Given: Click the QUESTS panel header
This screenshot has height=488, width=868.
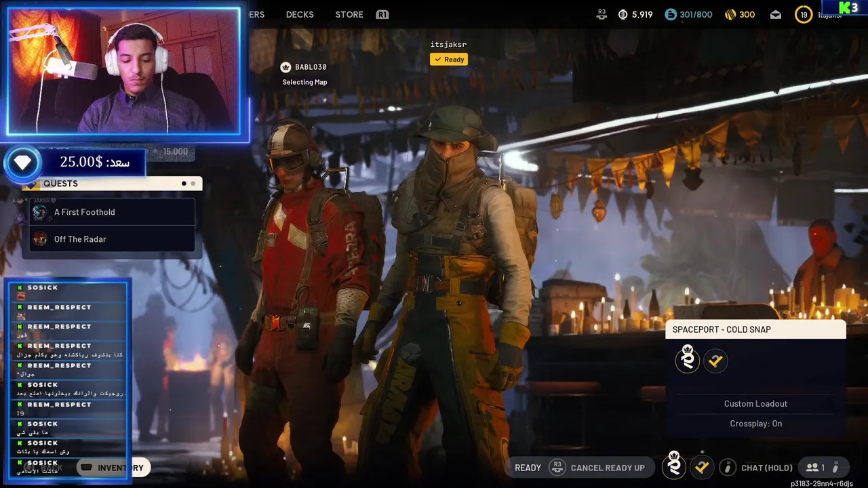Looking at the screenshot, I should tap(112, 184).
